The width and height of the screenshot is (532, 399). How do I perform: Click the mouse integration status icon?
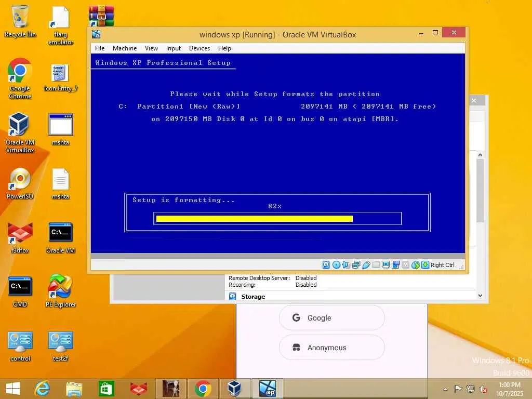coord(416,265)
